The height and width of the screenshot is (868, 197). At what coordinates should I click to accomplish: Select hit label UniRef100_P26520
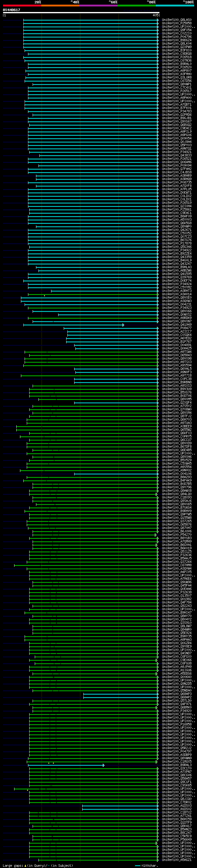(177, 67)
